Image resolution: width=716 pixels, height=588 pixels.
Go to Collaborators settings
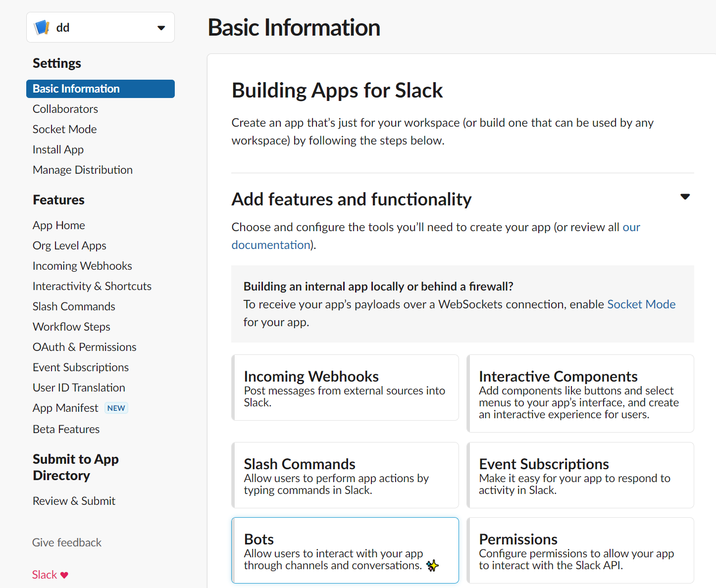[x=65, y=109]
